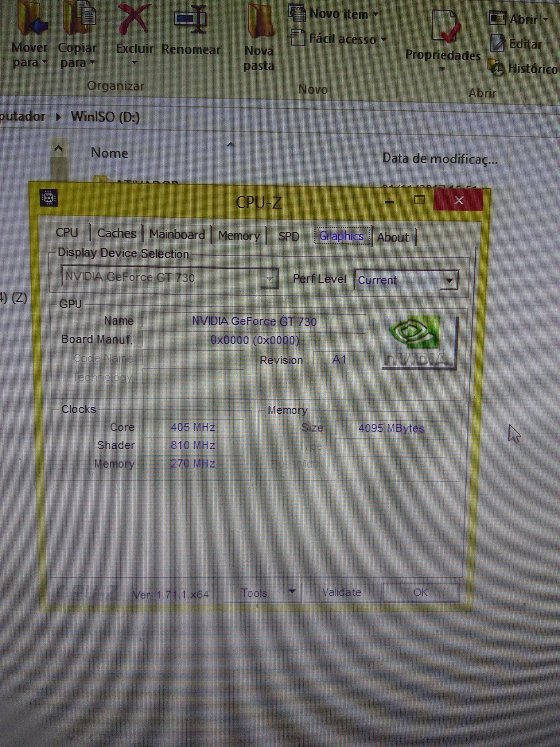560x747 pixels.
Task: Click the Core clock 405 MHz value
Action: tap(193, 427)
